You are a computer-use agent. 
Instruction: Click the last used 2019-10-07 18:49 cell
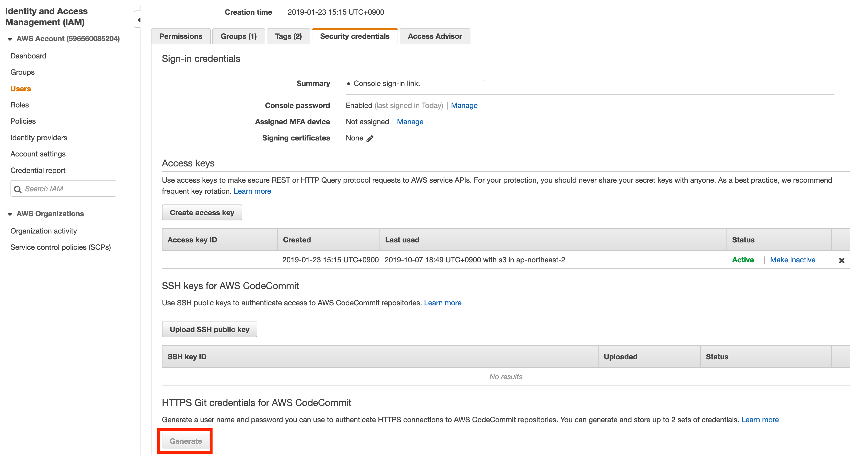474,260
